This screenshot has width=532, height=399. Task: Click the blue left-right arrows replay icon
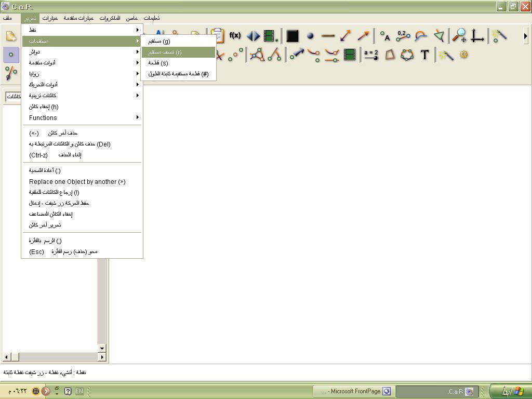[x=253, y=36]
